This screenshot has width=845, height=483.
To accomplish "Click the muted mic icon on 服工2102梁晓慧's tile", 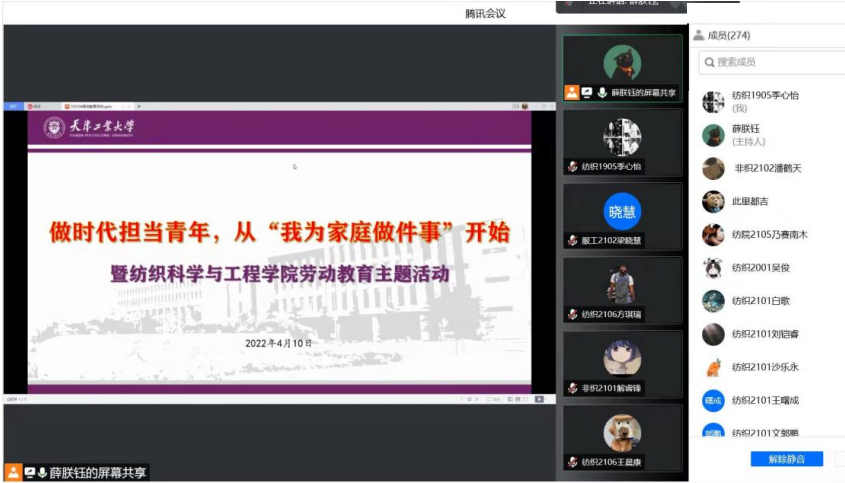I will click(572, 240).
